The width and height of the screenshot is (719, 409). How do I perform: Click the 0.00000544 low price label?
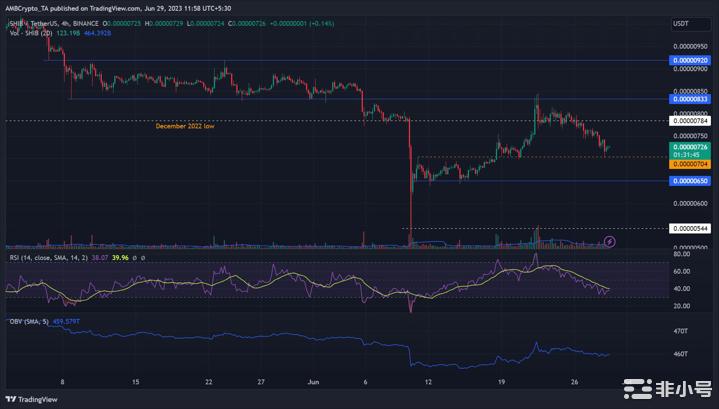coord(690,229)
